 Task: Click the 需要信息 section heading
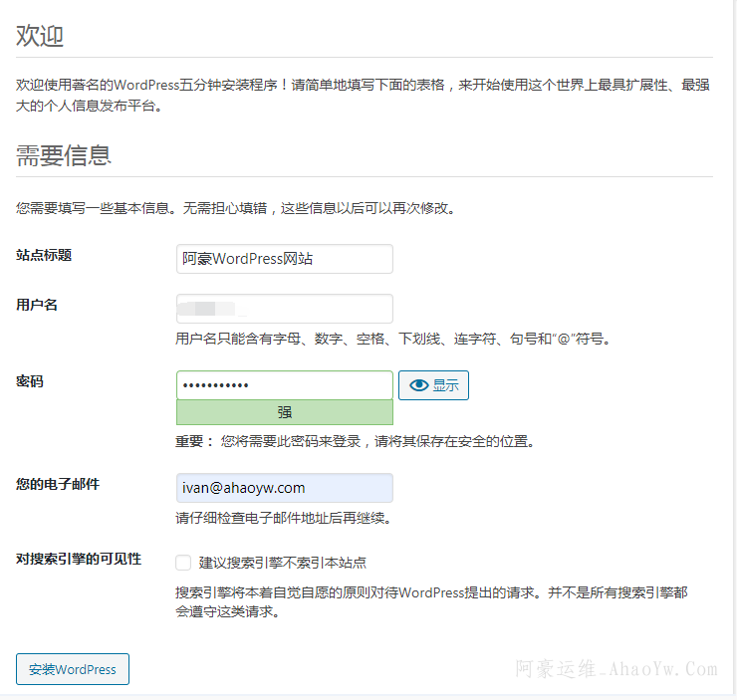point(64,155)
